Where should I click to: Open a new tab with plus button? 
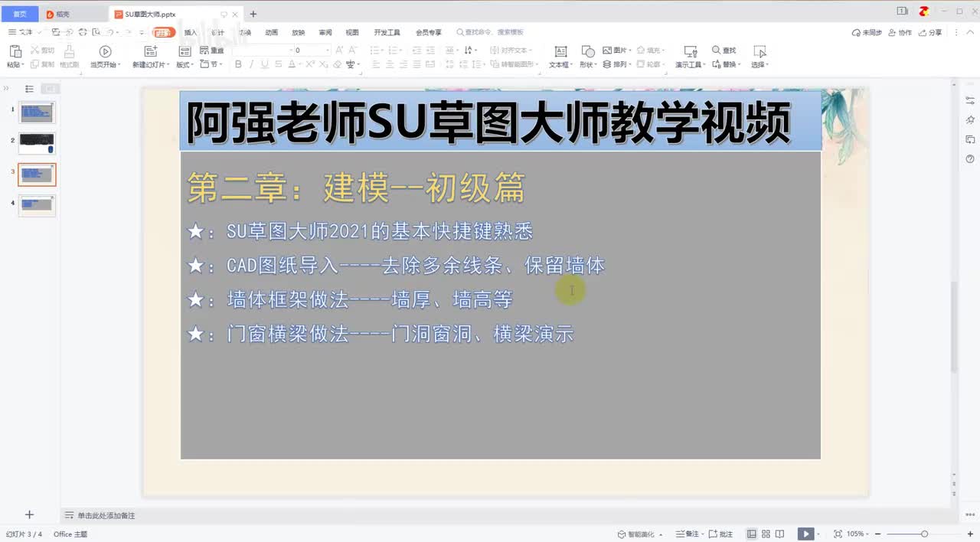(253, 14)
